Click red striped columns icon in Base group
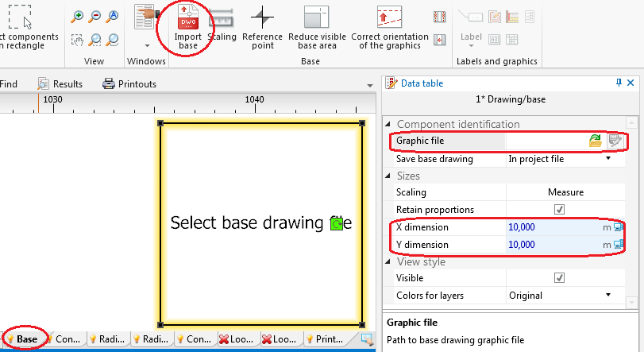 [x=439, y=17]
